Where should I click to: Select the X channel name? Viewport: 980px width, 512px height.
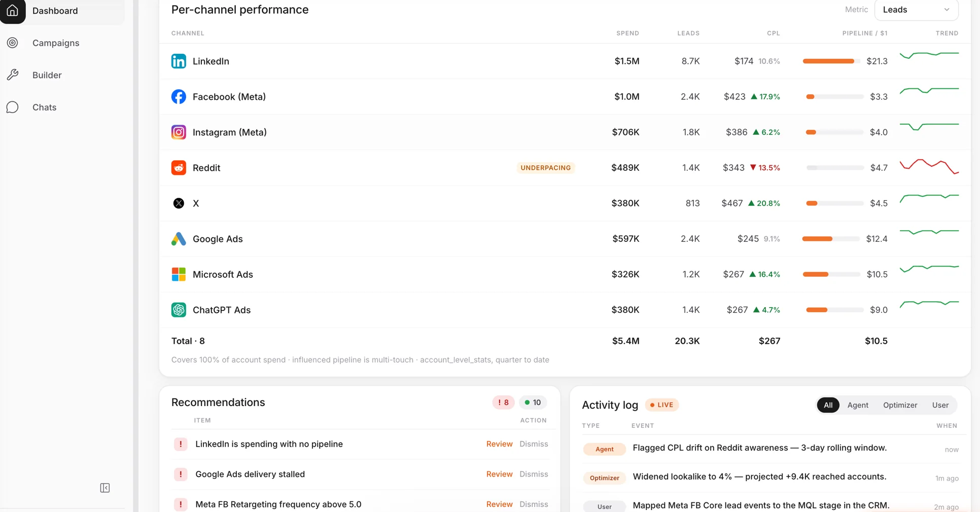[x=196, y=203]
